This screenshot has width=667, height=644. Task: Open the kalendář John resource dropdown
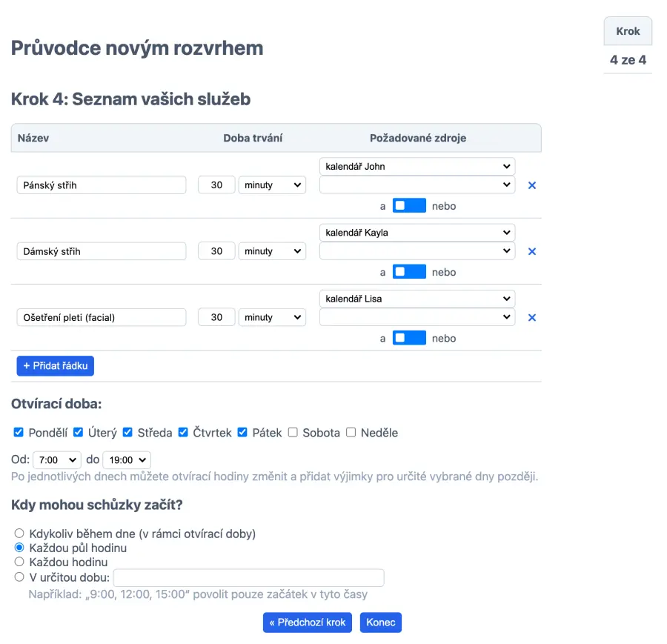(417, 167)
